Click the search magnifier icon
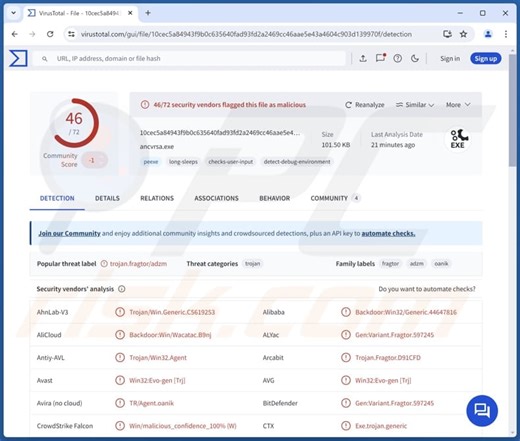 pyautogui.click(x=44, y=59)
